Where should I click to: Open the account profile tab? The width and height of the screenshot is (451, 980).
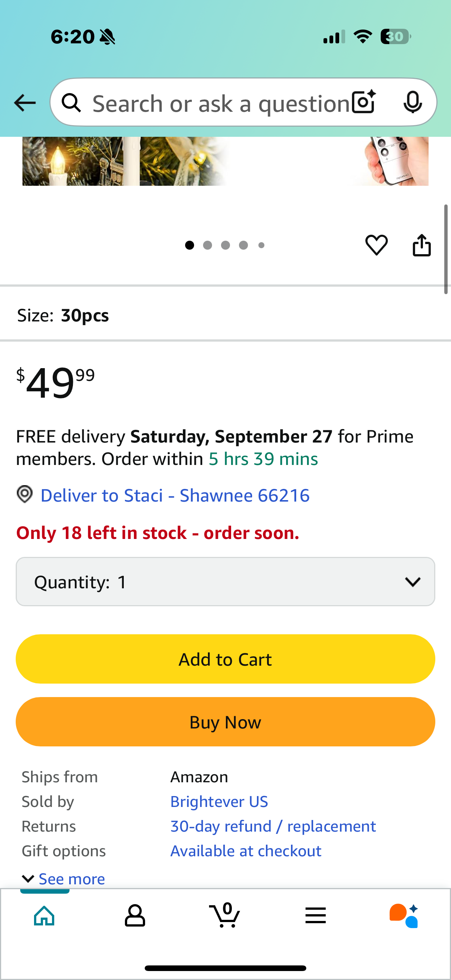tap(135, 915)
